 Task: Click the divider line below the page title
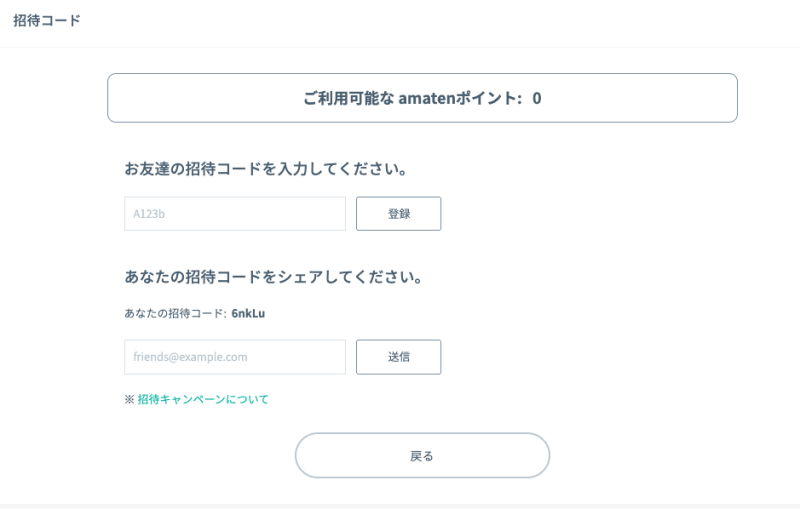click(400, 47)
